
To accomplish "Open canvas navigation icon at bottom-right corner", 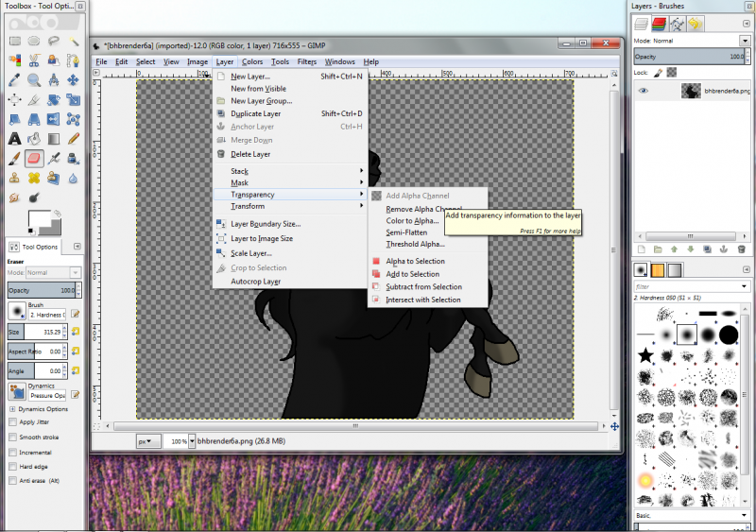I will [615, 426].
